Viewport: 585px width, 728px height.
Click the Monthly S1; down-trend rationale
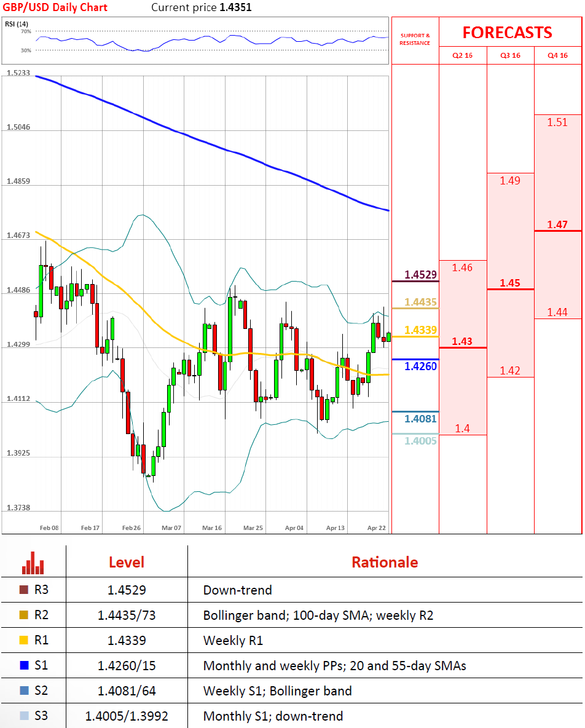pos(273,716)
